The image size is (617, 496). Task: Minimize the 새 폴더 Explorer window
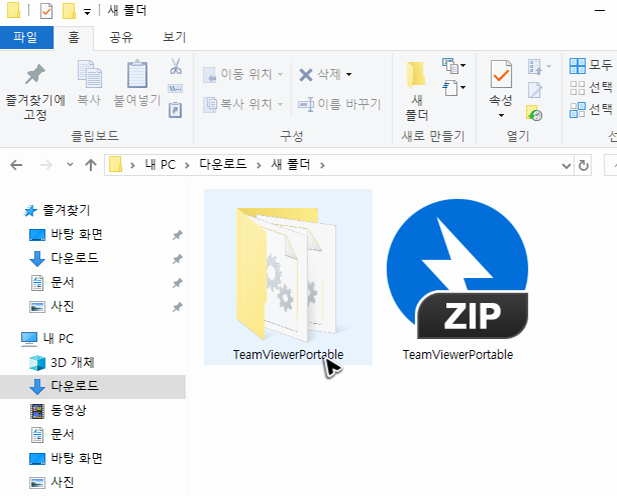(x=600, y=11)
